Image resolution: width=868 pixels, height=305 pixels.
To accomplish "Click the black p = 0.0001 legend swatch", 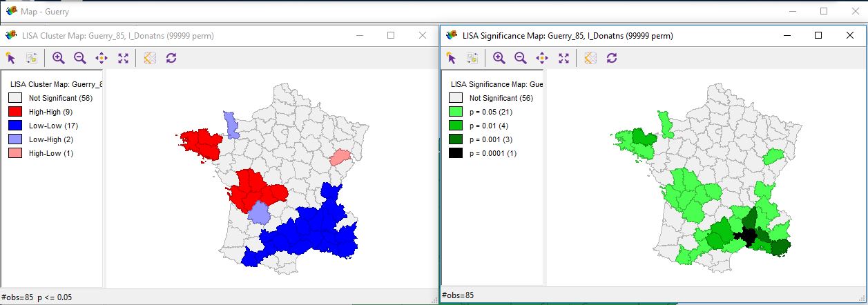I will pyautogui.click(x=456, y=153).
